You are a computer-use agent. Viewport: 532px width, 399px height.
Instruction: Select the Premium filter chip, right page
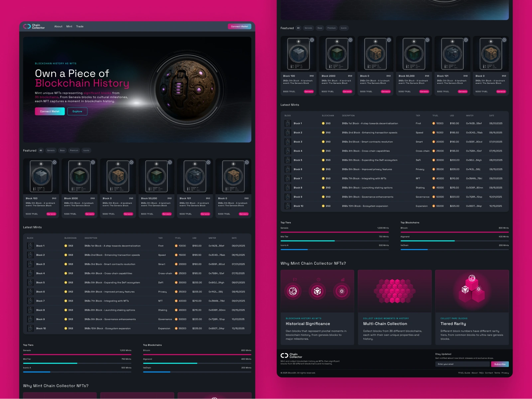pyautogui.click(x=332, y=28)
